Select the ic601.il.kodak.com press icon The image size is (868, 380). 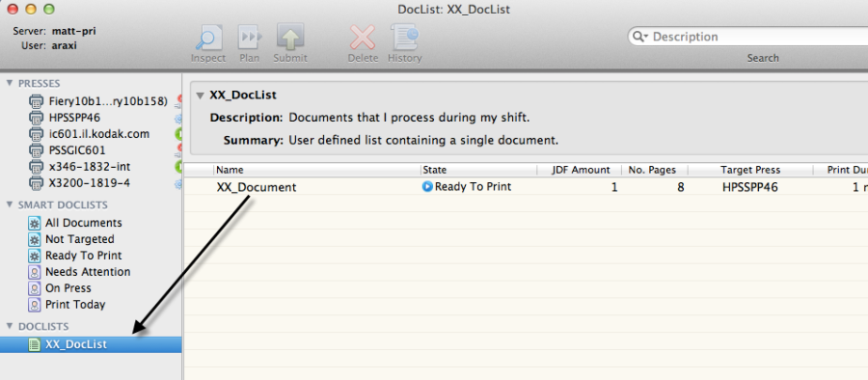(36, 134)
